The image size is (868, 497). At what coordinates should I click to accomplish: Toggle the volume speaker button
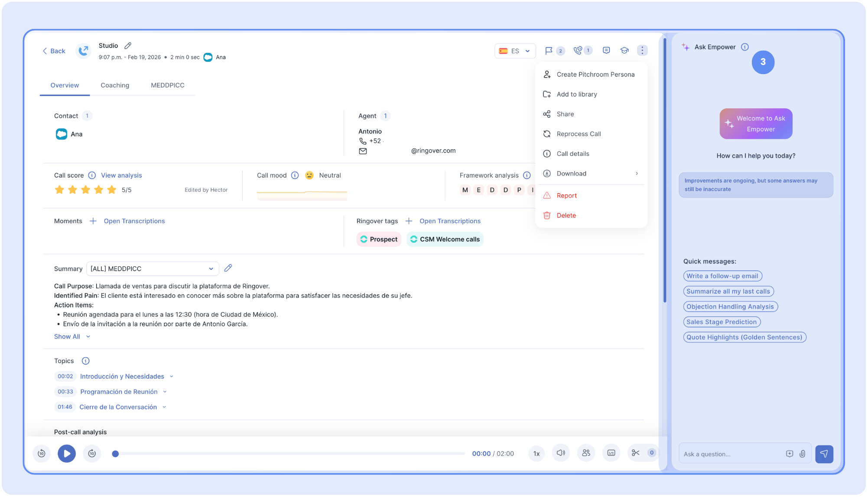pos(561,453)
